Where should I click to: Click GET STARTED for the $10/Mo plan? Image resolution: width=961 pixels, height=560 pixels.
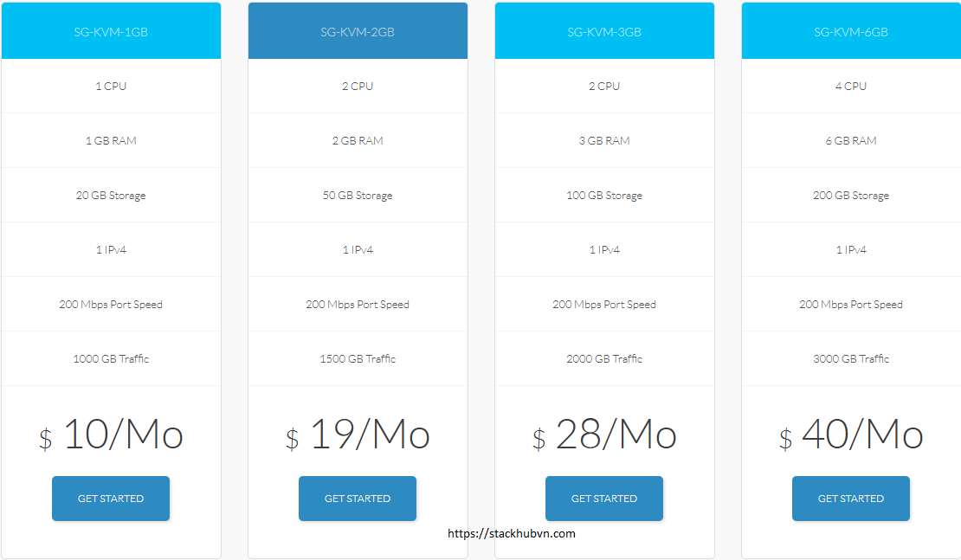[x=111, y=499]
